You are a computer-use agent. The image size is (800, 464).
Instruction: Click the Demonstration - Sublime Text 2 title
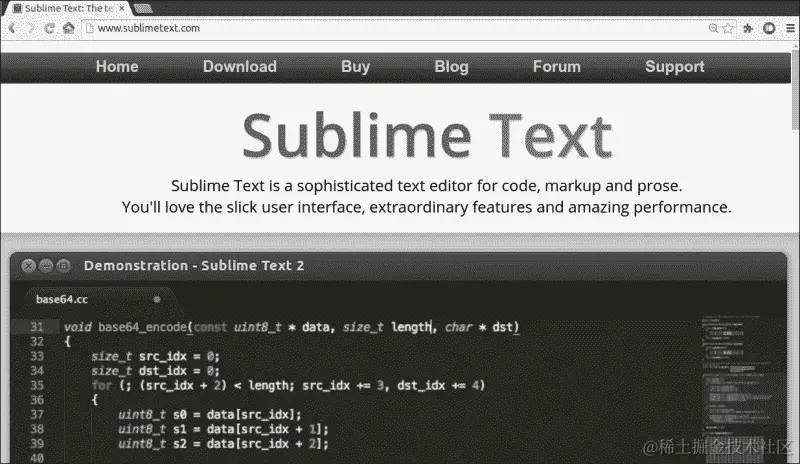click(194, 265)
